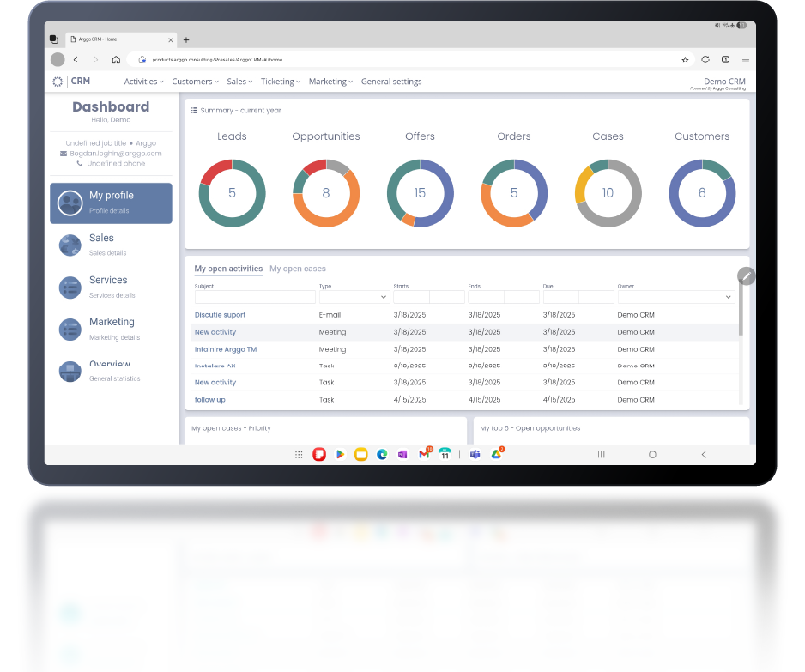Click the floating pencil edit icon
The height and width of the screenshot is (672, 805).
[747, 275]
